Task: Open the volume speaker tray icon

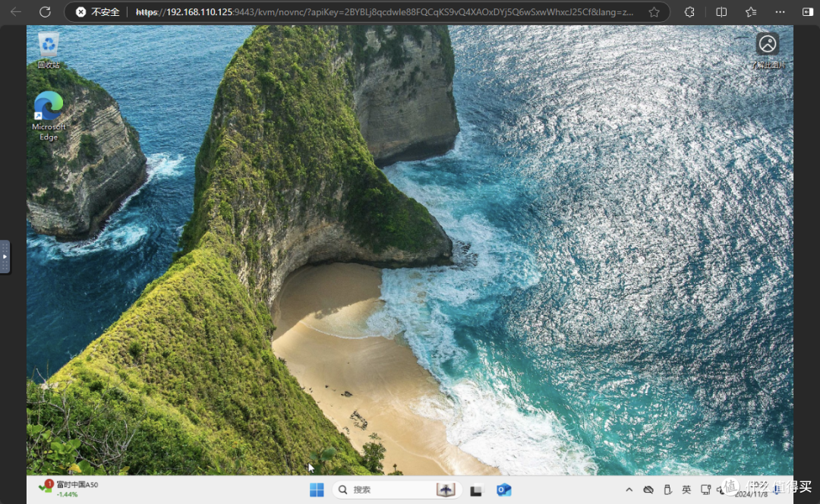Action: 721,490
